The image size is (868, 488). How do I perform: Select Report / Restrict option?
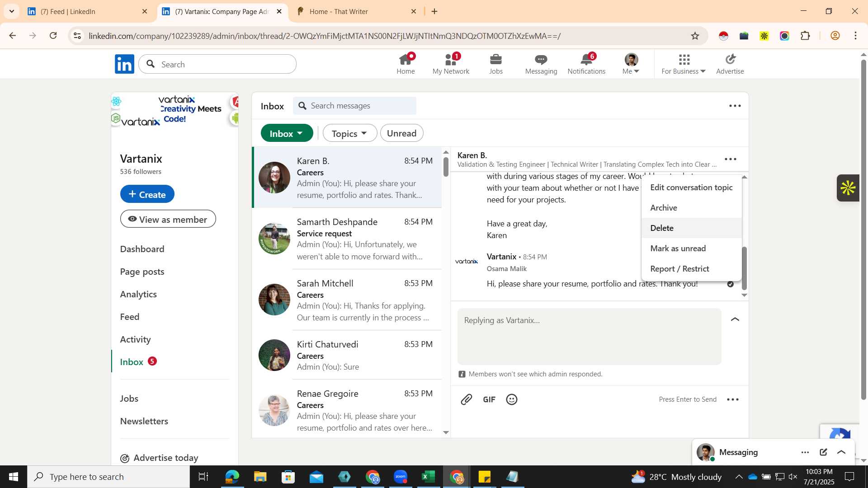point(691,269)
